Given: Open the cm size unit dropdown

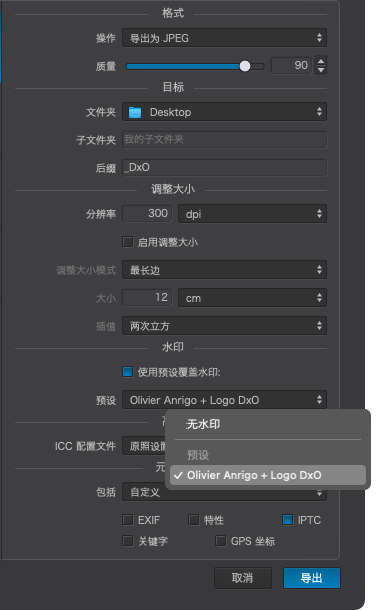Looking at the screenshot, I should [x=252, y=298].
